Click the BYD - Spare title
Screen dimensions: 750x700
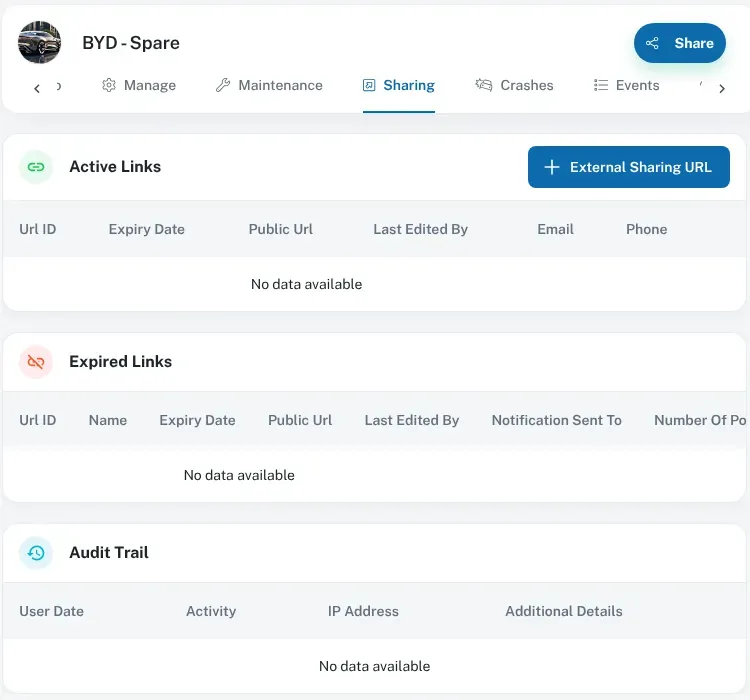tap(131, 43)
